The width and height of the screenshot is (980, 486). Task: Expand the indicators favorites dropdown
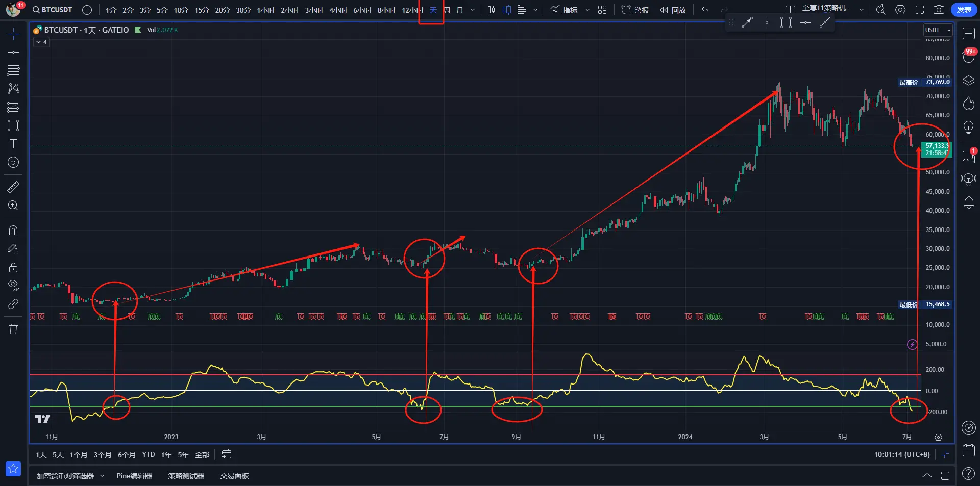pyautogui.click(x=587, y=10)
